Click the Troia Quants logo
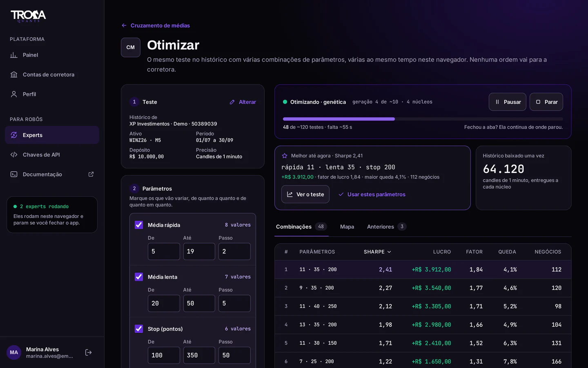 pyautogui.click(x=28, y=16)
